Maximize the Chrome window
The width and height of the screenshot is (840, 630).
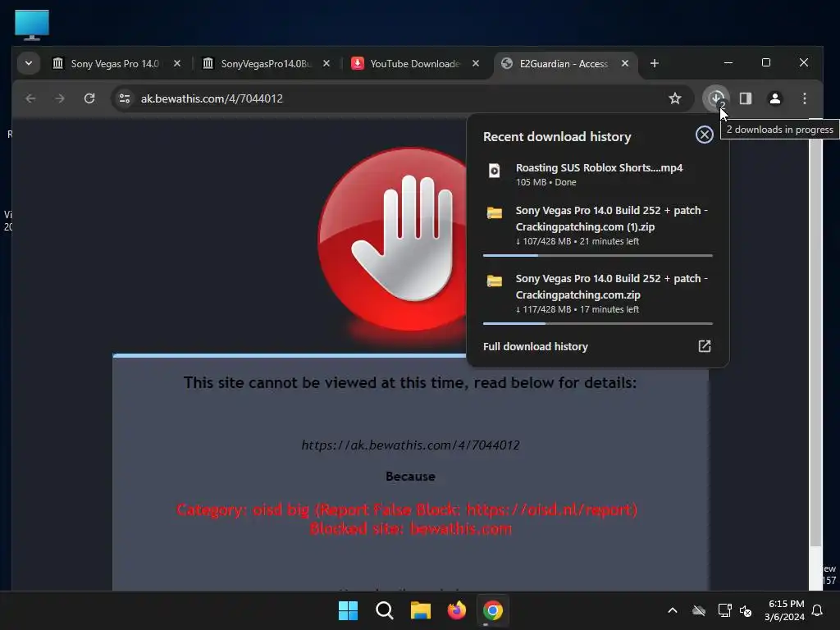[766, 62]
